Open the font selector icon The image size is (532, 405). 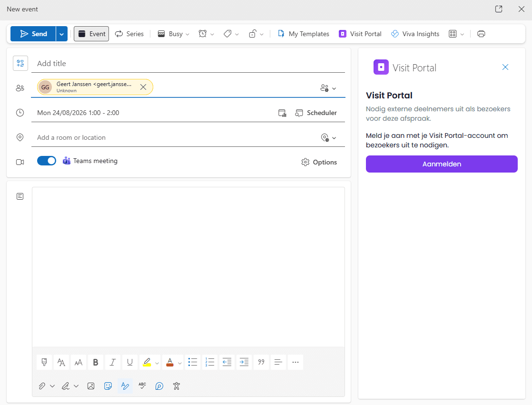pyautogui.click(x=61, y=362)
